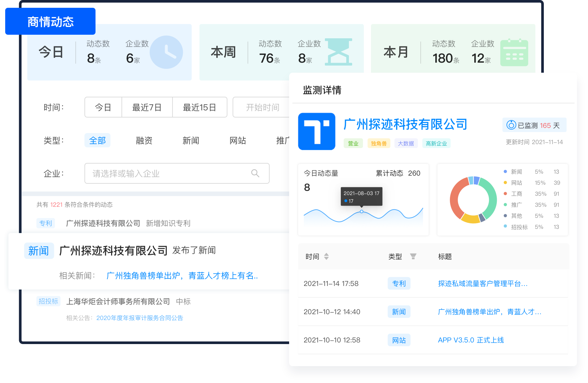
Task: Click the donut chart's yellow segment
Action: [x=470, y=219]
